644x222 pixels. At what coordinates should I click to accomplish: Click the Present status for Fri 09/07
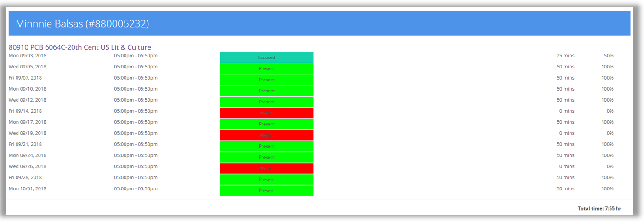pyautogui.click(x=267, y=80)
